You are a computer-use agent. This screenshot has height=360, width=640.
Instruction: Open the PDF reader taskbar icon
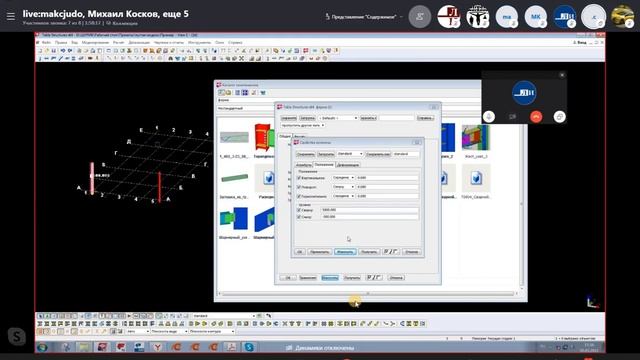tap(231, 347)
